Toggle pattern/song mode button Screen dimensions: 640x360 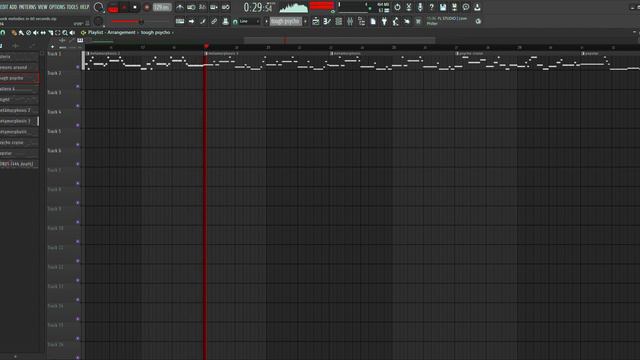tap(113, 7)
